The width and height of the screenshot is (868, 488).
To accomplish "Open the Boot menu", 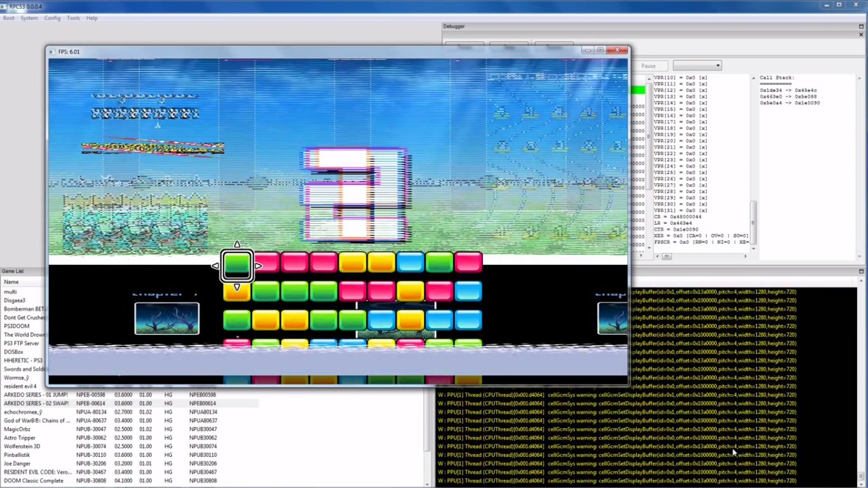I will [x=9, y=18].
